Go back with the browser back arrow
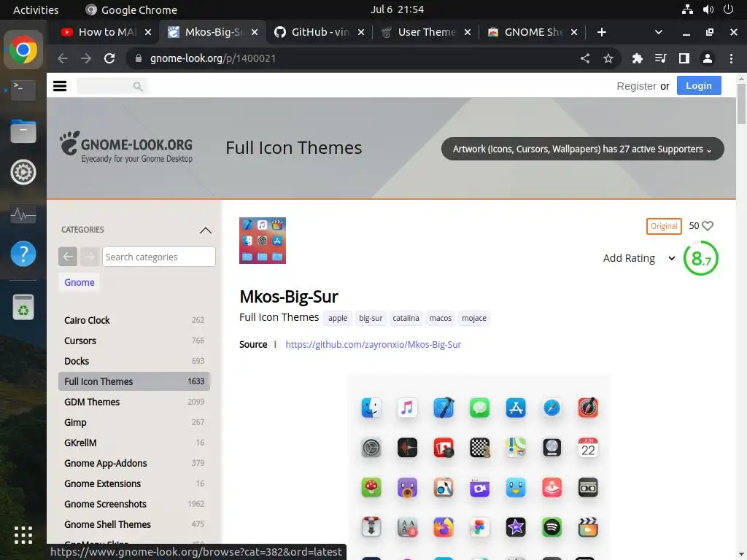The height and width of the screenshot is (560, 747). click(63, 58)
